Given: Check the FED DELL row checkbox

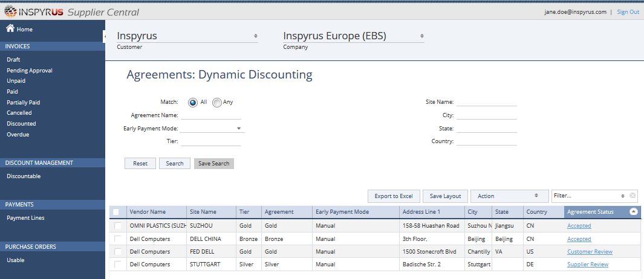Looking at the screenshot, I should [118, 251].
